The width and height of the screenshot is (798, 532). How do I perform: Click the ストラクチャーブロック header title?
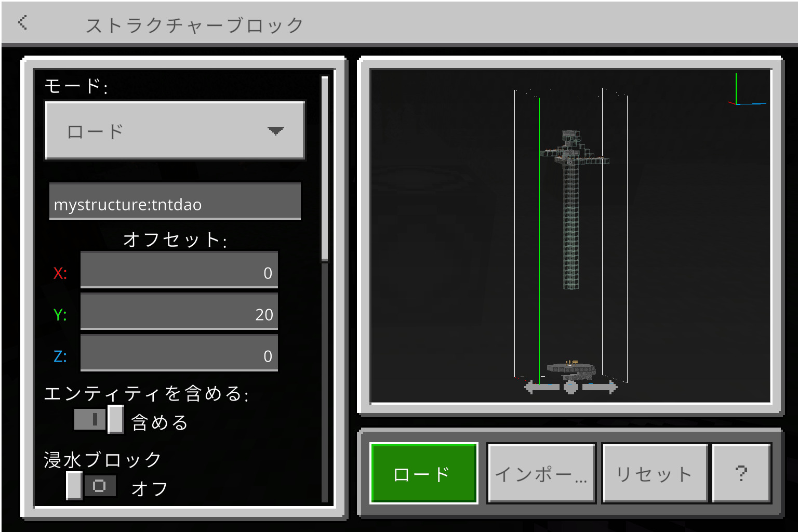195,25
